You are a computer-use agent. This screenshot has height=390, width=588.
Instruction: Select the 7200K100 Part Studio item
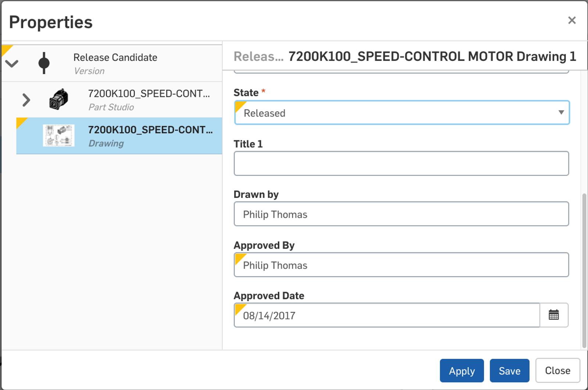[149, 100]
